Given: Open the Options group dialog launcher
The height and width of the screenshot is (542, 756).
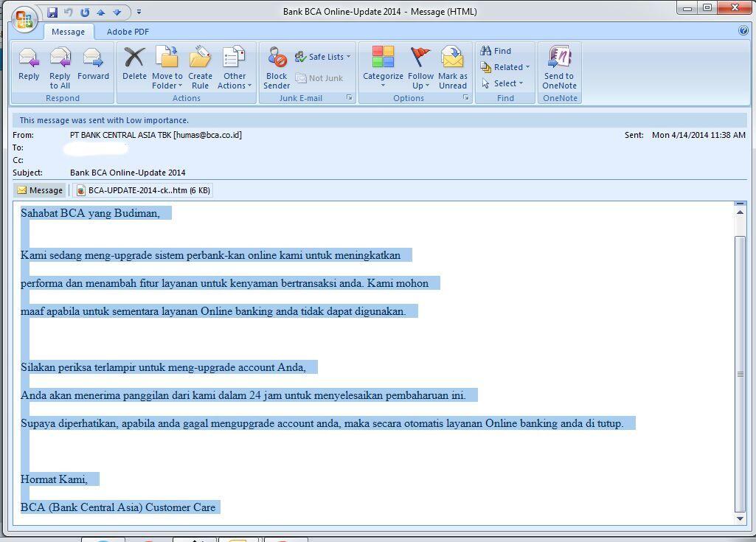Looking at the screenshot, I should (x=465, y=98).
